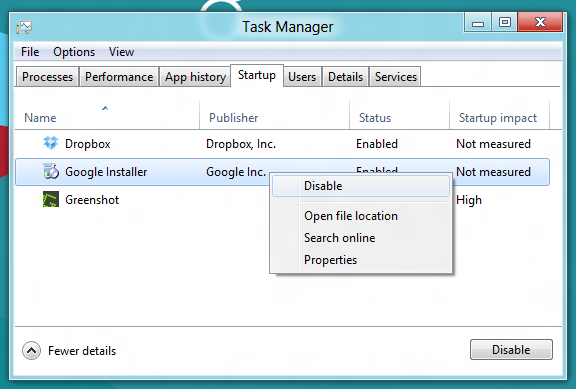Click the Greenshot application icon
576x389 pixels.
[51, 199]
